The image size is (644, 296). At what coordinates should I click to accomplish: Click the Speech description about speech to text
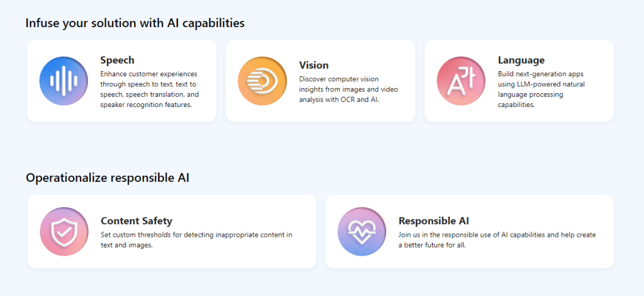[150, 89]
